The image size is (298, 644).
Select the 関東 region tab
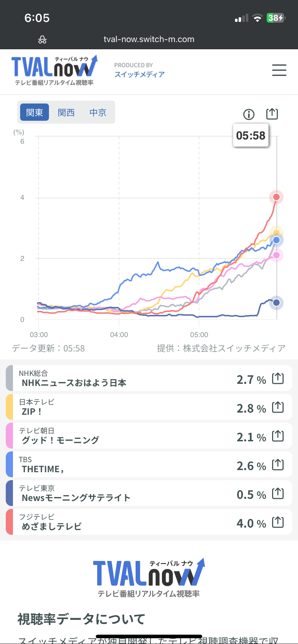coord(35,112)
